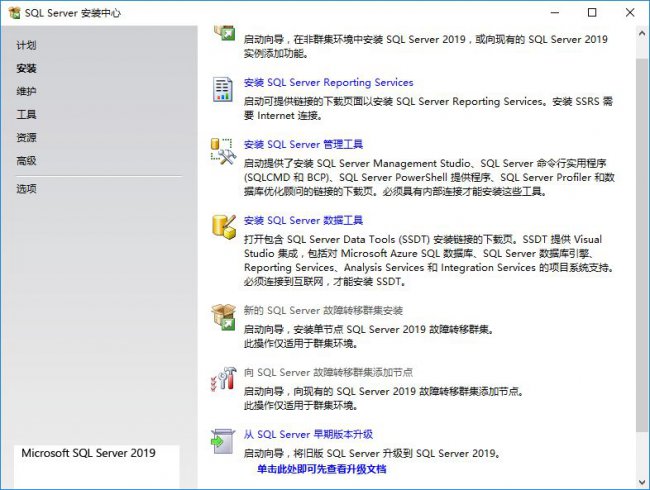The image size is (650, 490).
Task: Open 安装 SQL Server 管理工具 link
Action: point(303,144)
